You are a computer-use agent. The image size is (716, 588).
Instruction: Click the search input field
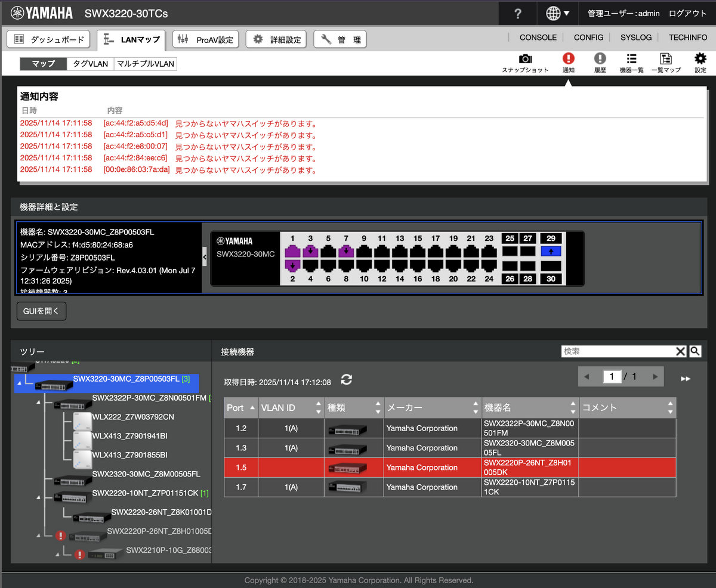[x=618, y=351]
